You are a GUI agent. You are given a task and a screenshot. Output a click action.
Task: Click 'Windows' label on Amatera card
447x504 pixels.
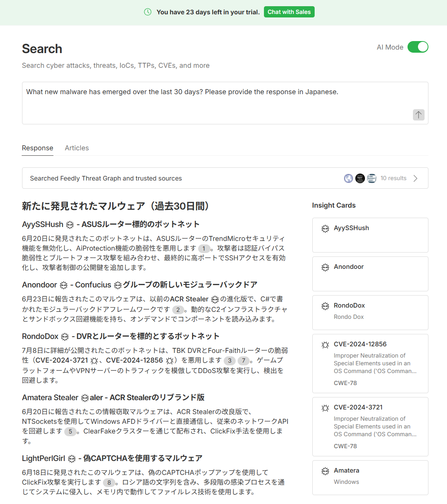[346, 482]
